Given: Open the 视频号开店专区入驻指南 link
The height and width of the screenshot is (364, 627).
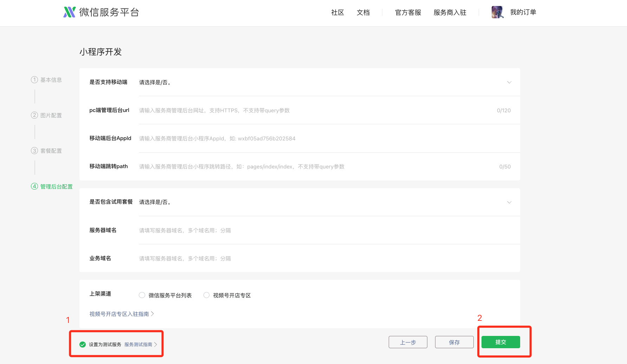Looking at the screenshot, I should (119, 314).
